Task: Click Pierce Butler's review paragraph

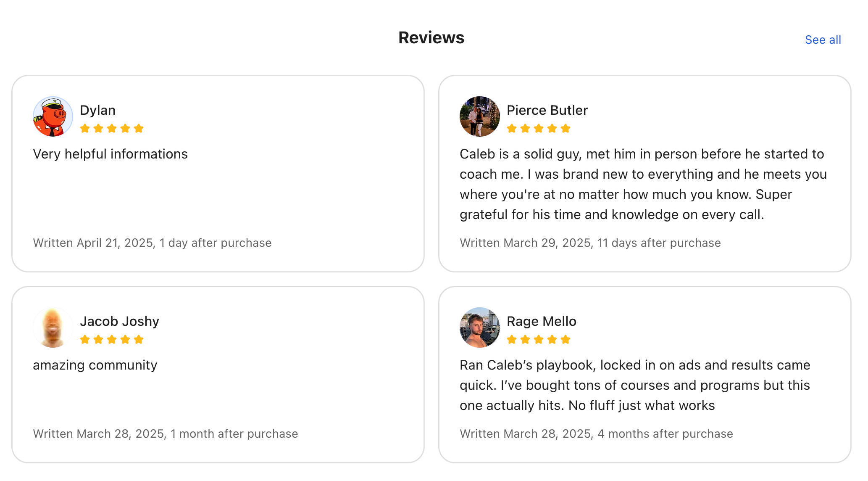Action: click(643, 184)
